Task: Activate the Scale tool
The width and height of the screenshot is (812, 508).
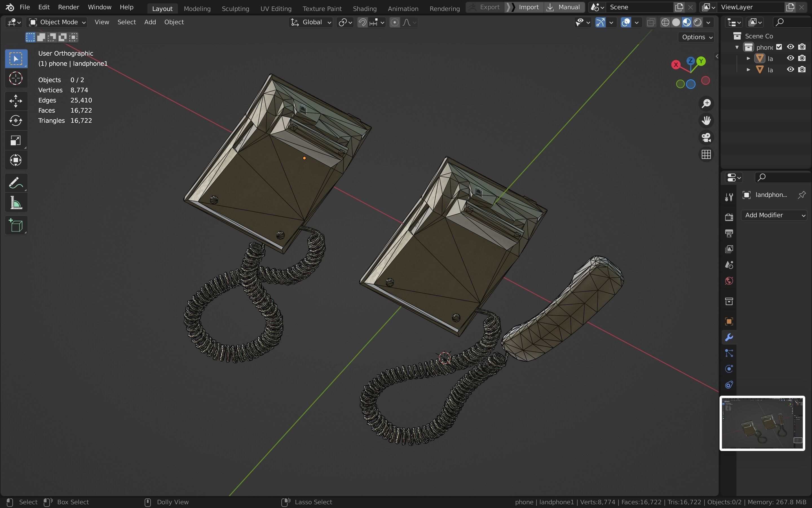Action: (x=16, y=141)
